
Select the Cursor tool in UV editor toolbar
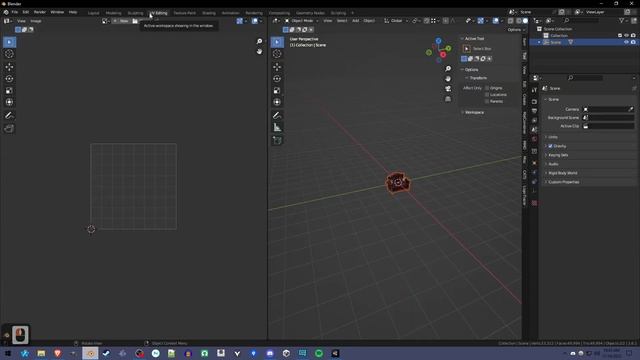click(9, 54)
